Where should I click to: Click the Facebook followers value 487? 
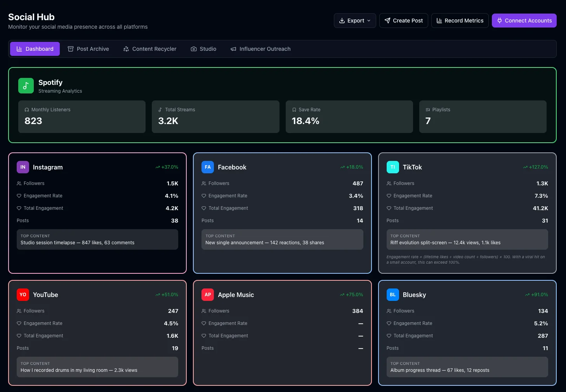(358, 183)
